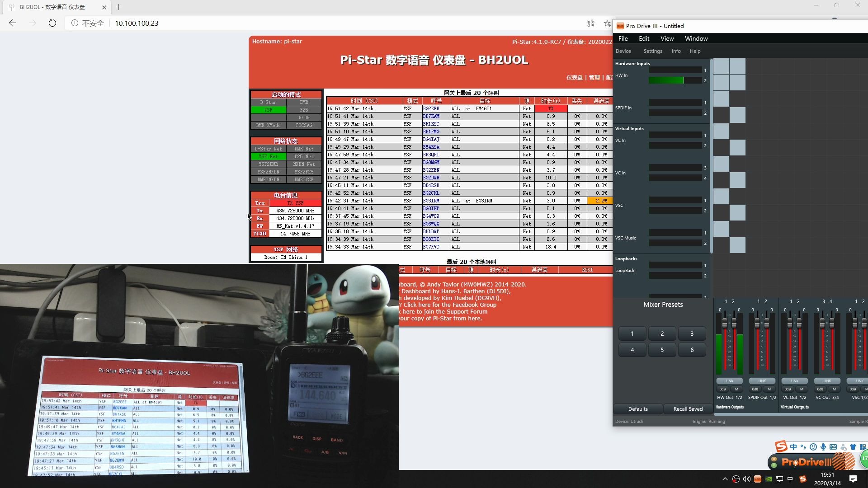Toggle punctuation mode on IME bar
This screenshot has width=868, height=488.
(x=803, y=447)
